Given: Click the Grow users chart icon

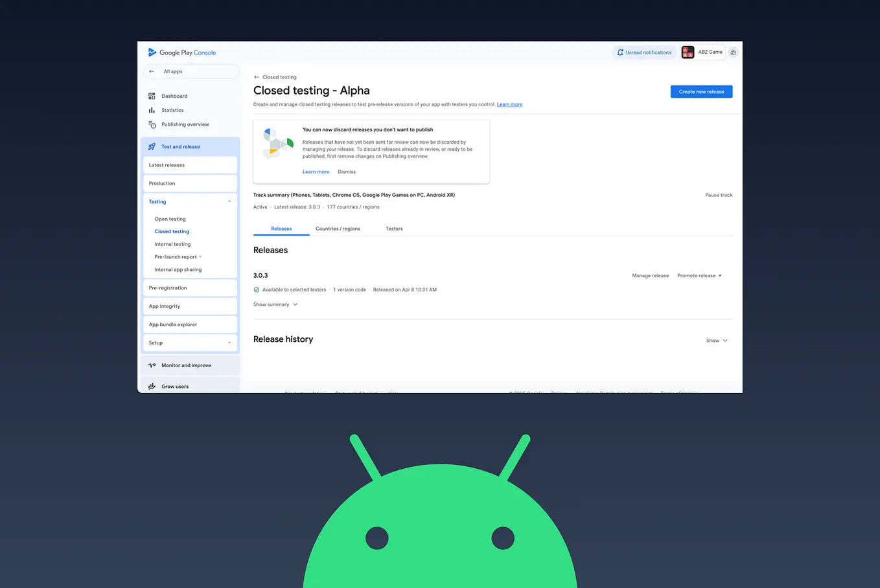Looking at the screenshot, I should (152, 387).
